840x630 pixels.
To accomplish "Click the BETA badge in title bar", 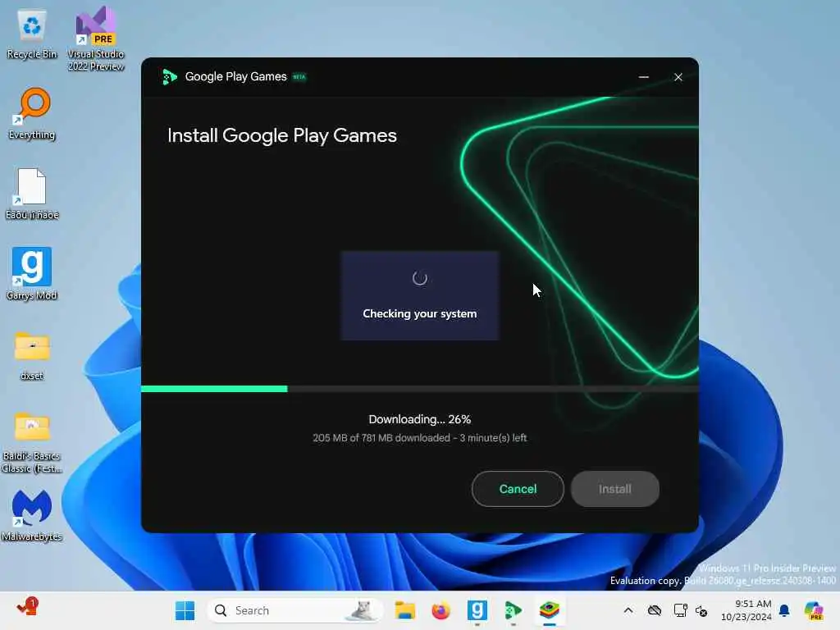I will (x=299, y=77).
